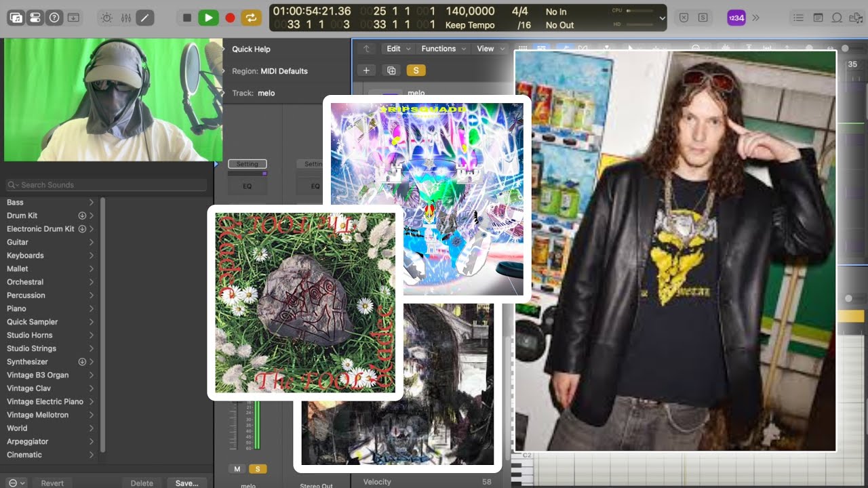Toggle the Inspector panel button

(35, 18)
